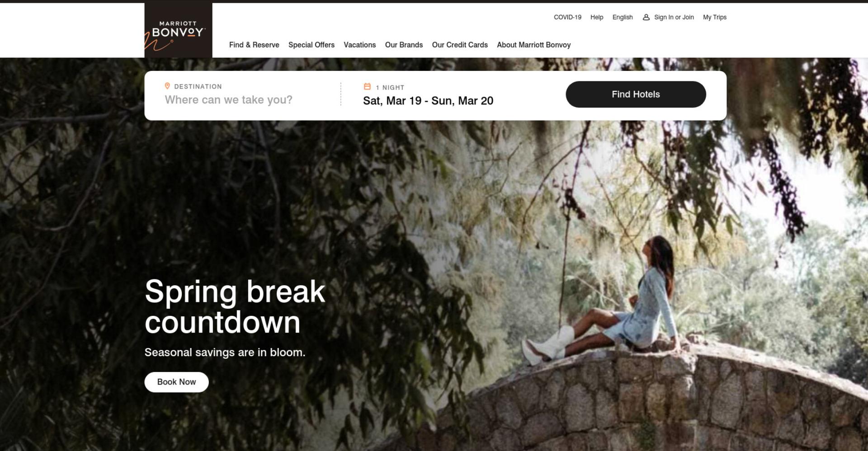This screenshot has height=451, width=868.
Task: Open the English language selector
Action: 623,17
